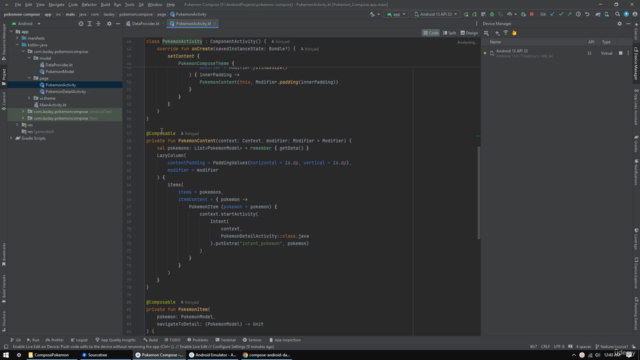640x360 pixels.
Task: Expand the ui.theme package
Action: (x=29, y=98)
